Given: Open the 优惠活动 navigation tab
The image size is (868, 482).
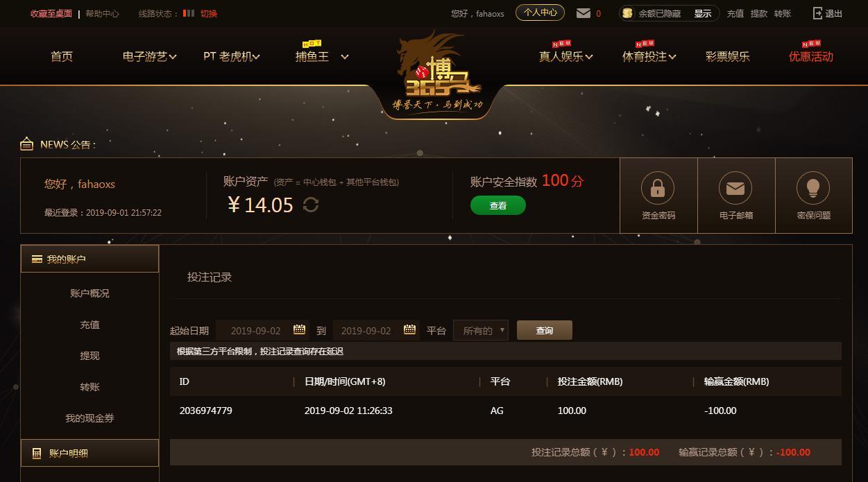Looking at the screenshot, I should pos(810,57).
